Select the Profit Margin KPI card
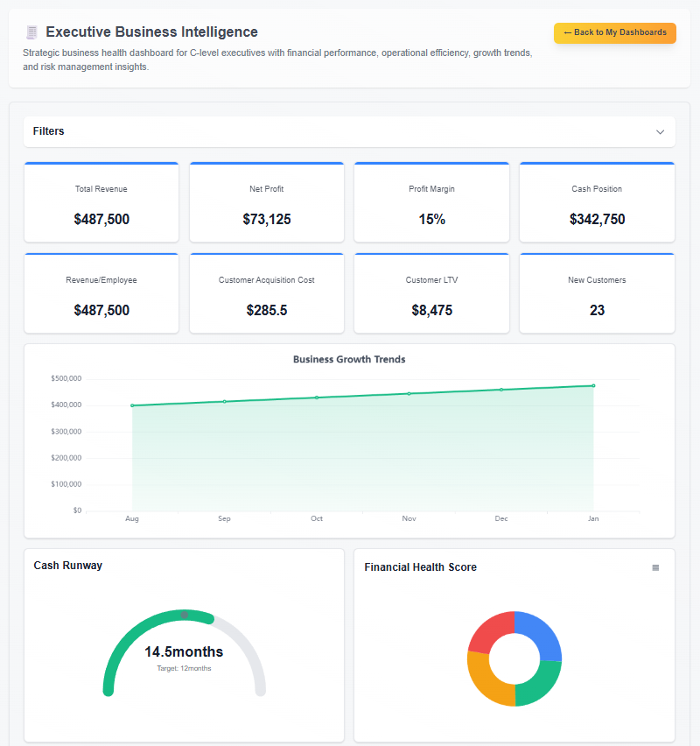 431,202
